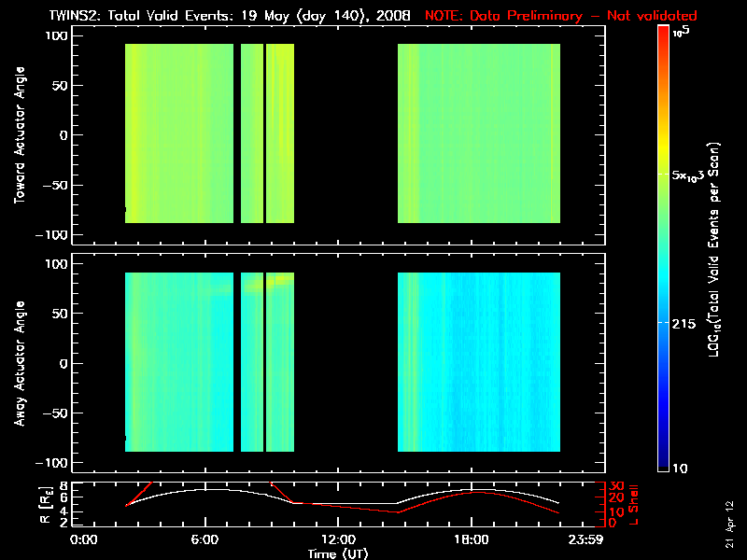Select the 215 label on the color bar

[684, 323]
